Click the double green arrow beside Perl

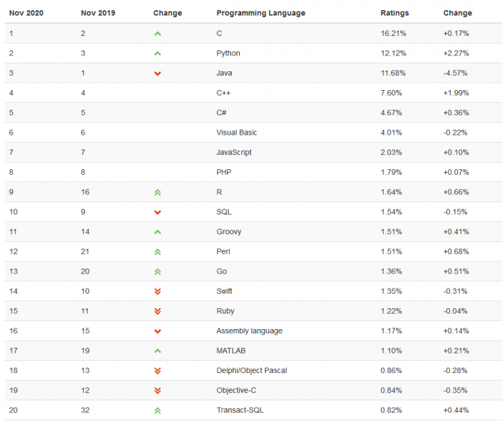click(x=157, y=252)
